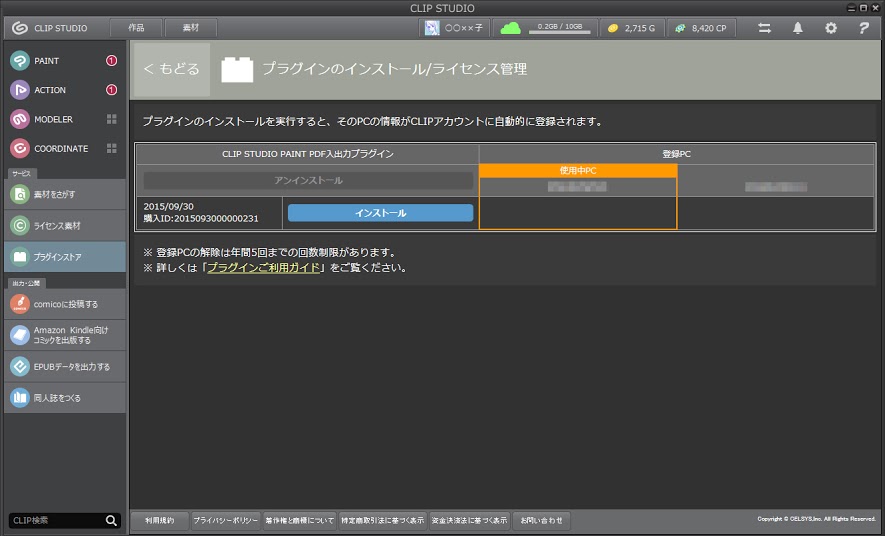Open 利用規約 (terms of use) in footer

pos(160,520)
